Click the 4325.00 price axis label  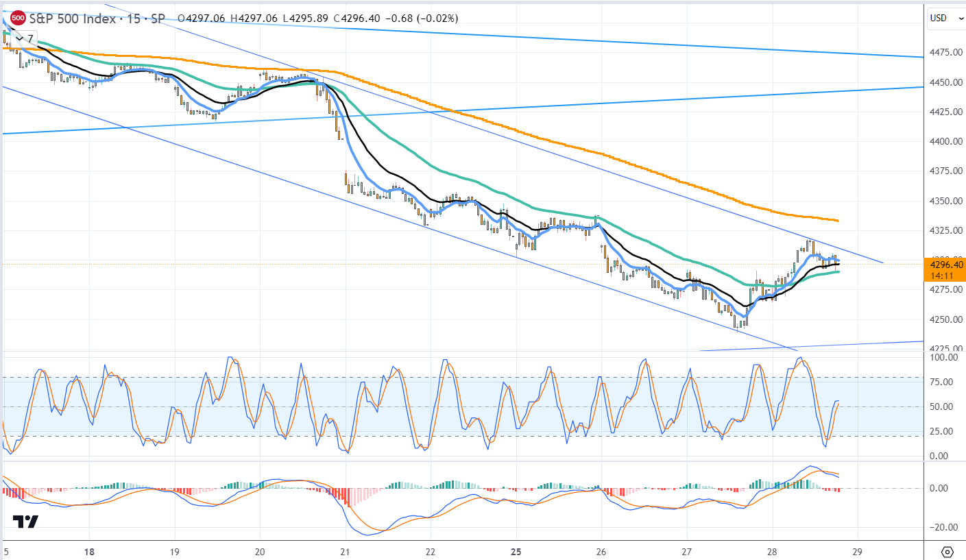(x=946, y=230)
